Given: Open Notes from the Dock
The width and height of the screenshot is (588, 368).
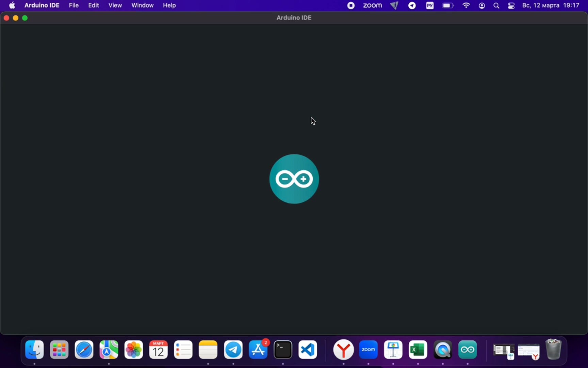Looking at the screenshot, I should (x=208, y=350).
